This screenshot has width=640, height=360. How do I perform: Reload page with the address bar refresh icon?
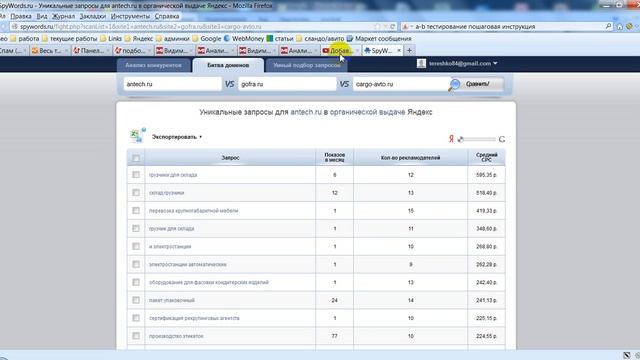point(392,27)
